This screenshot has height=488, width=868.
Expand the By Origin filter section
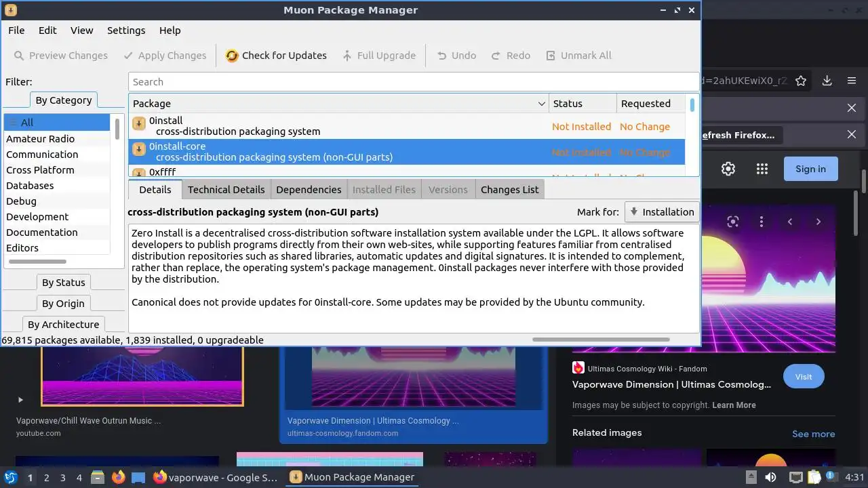pyautogui.click(x=64, y=304)
